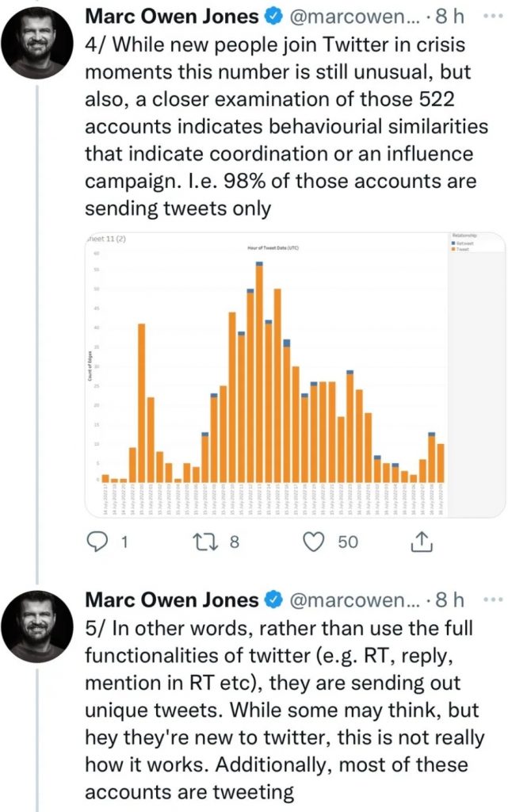Tap the share upload arrow icon
Screen dimensions: 508x812
[x=422, y=542]
